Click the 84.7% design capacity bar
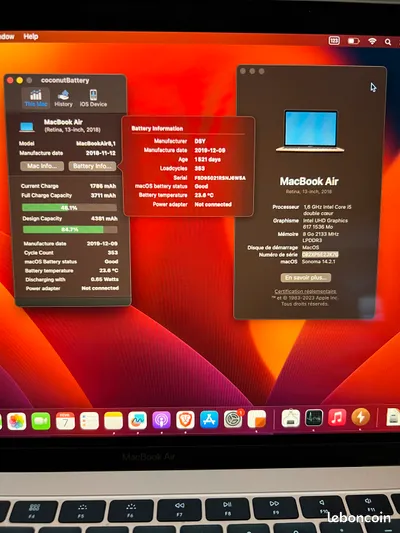The width and height of the screenshot is (400, 533). 70,229
